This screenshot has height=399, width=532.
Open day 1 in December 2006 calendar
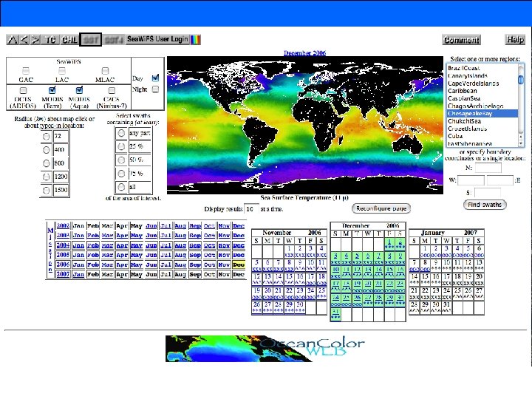tap(389, 243)
